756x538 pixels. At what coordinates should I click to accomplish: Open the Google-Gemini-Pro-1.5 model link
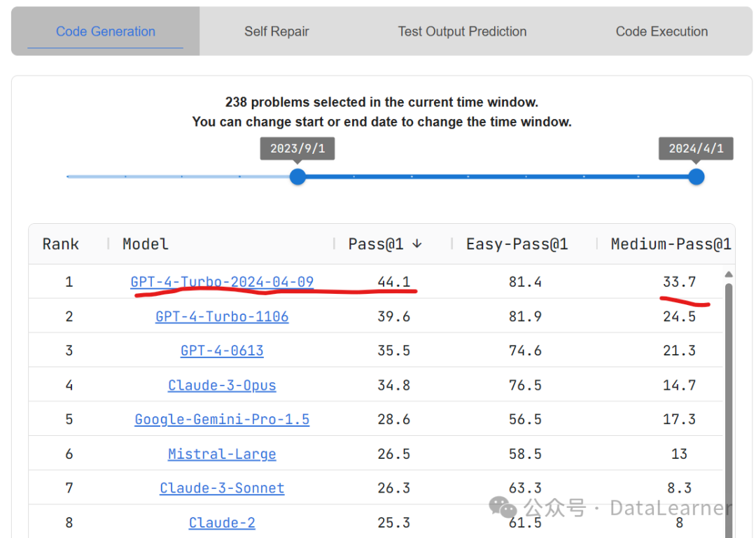pos(222,419)
